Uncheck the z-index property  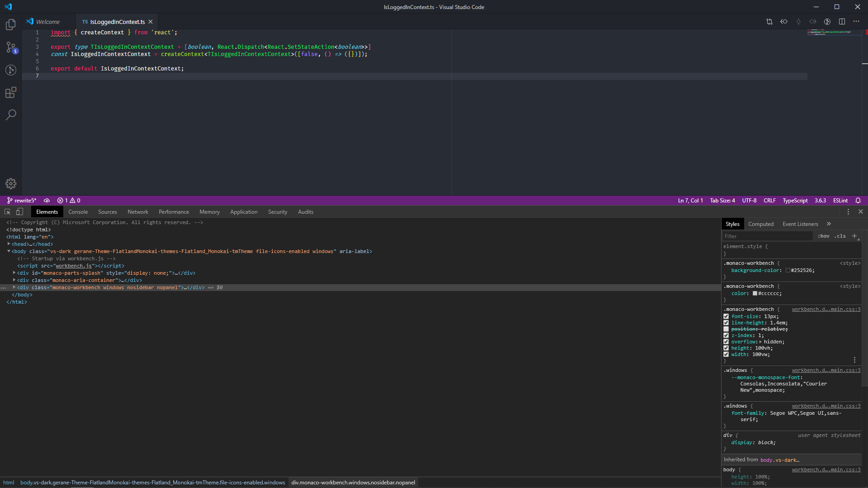[726, 336]
